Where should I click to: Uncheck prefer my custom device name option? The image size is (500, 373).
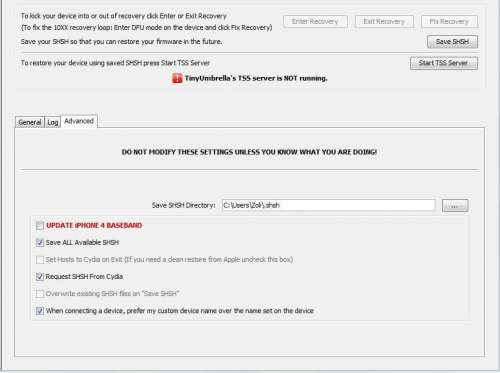(x=40, y=311)
